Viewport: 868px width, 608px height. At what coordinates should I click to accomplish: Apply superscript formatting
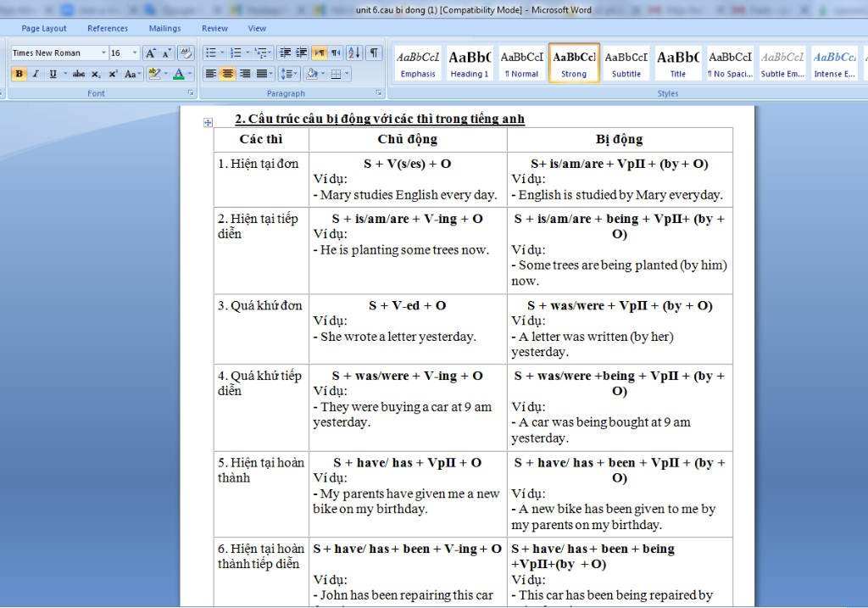pyautogui.click(x=113, y=74)
